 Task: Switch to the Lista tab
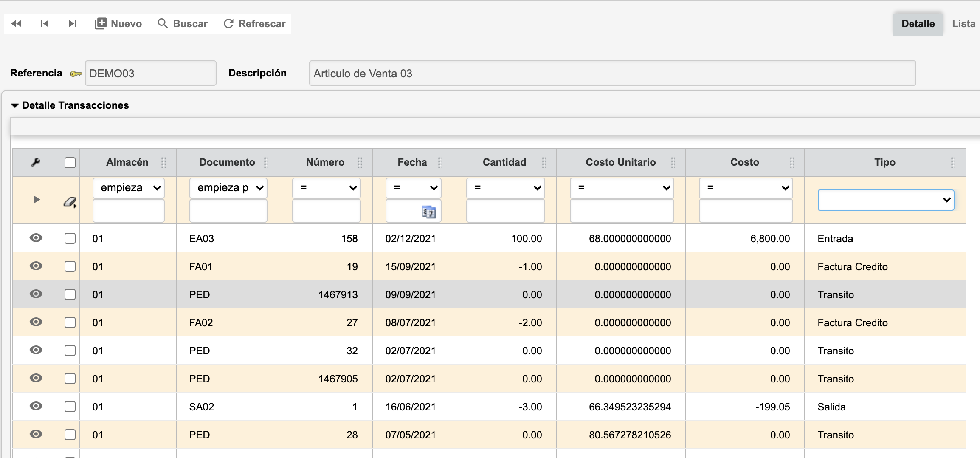pos(963,24)
